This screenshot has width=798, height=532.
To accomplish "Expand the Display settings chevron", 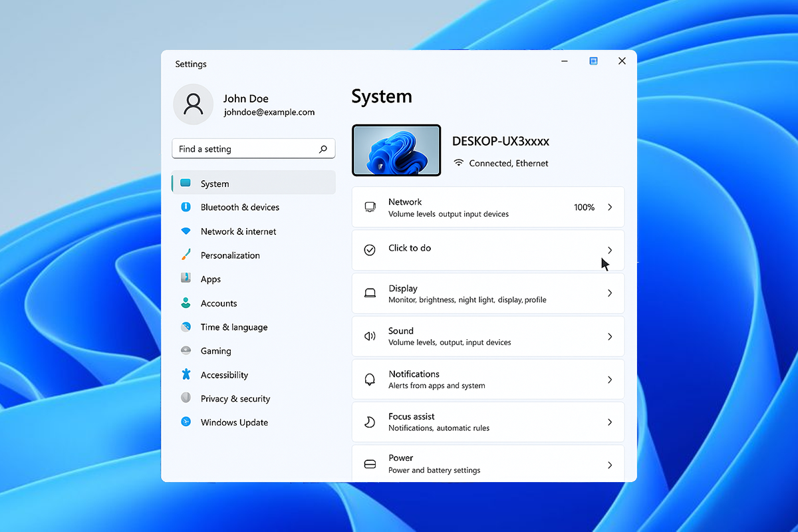I will (610, 293).
